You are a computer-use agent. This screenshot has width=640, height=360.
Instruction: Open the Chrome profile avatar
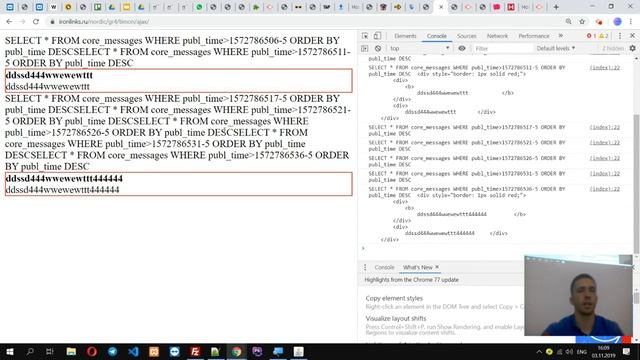(618, 22)
